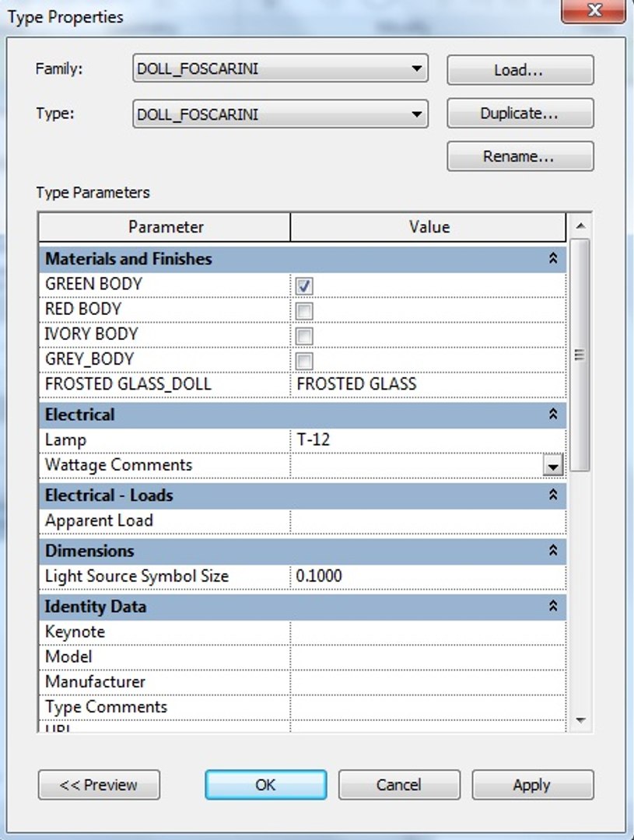
Task: Click the Duplicate... button
Action: [520, 113]
